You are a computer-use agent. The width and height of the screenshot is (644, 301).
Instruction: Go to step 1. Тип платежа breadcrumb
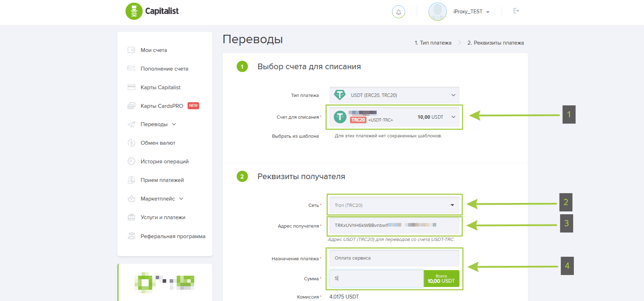click(x=433, y=43)
